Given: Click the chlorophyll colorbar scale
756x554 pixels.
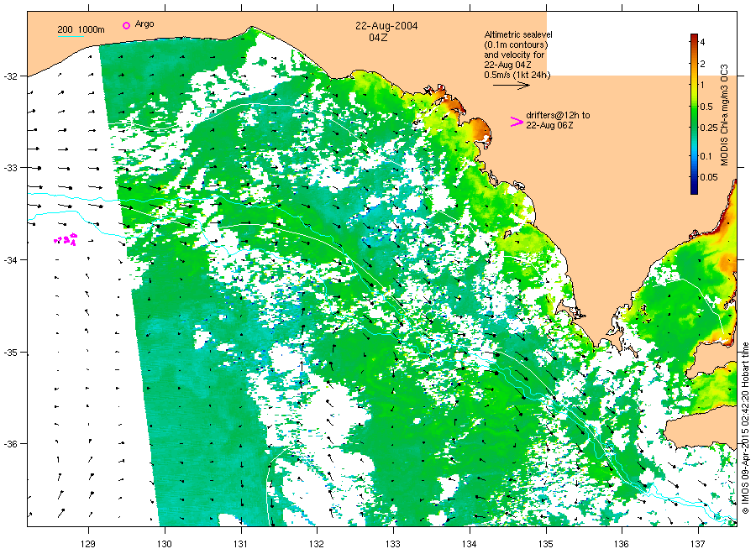Looking at the screenshot, I should click(694, 114).
